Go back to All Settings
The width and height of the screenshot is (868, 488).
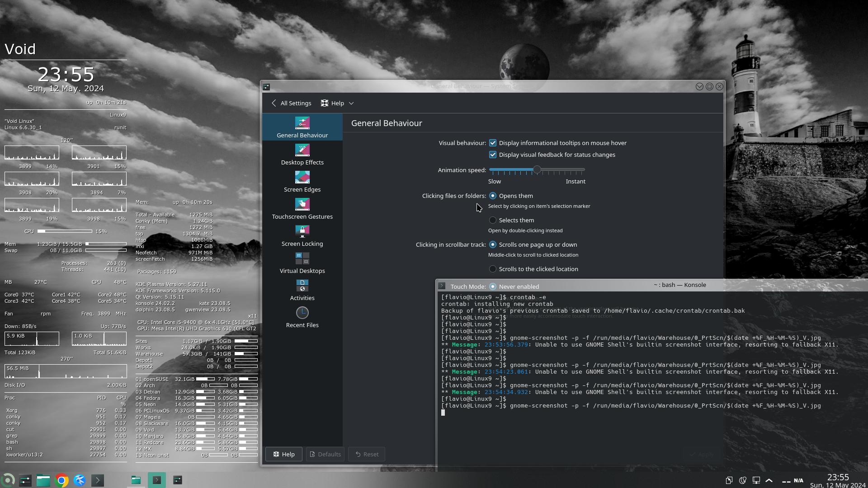click(x=291, y=103)
